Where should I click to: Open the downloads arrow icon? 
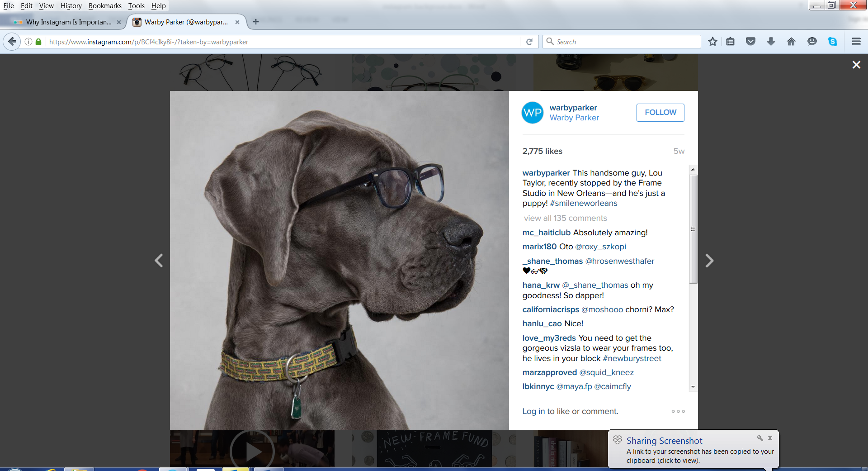click(x=771, y=42)
